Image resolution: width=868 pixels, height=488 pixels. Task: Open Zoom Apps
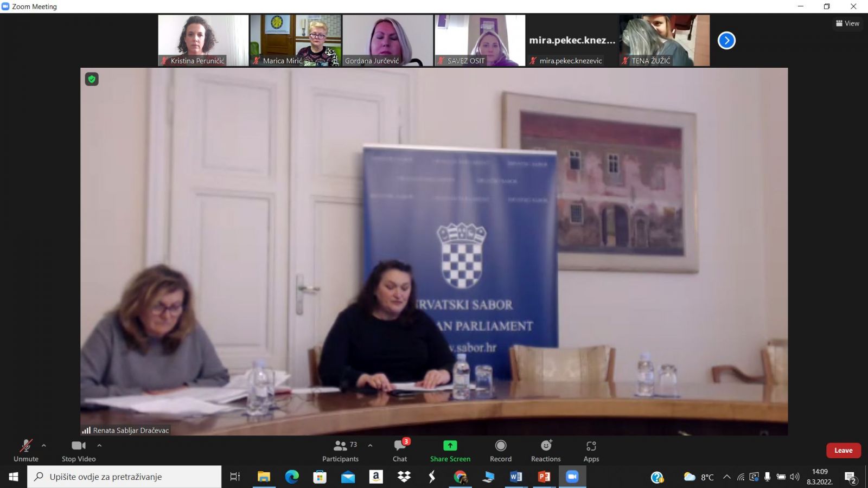[591, 451]
